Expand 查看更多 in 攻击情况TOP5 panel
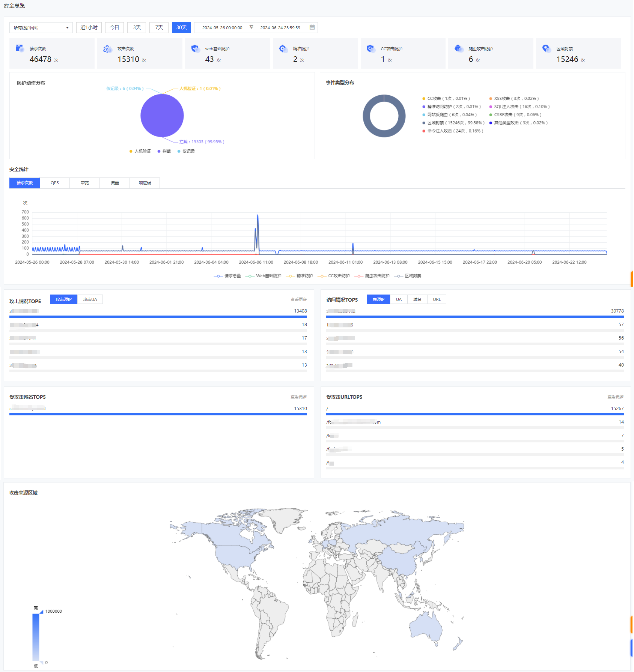Screen dimensions: 634x672 (x=298, y=299)
